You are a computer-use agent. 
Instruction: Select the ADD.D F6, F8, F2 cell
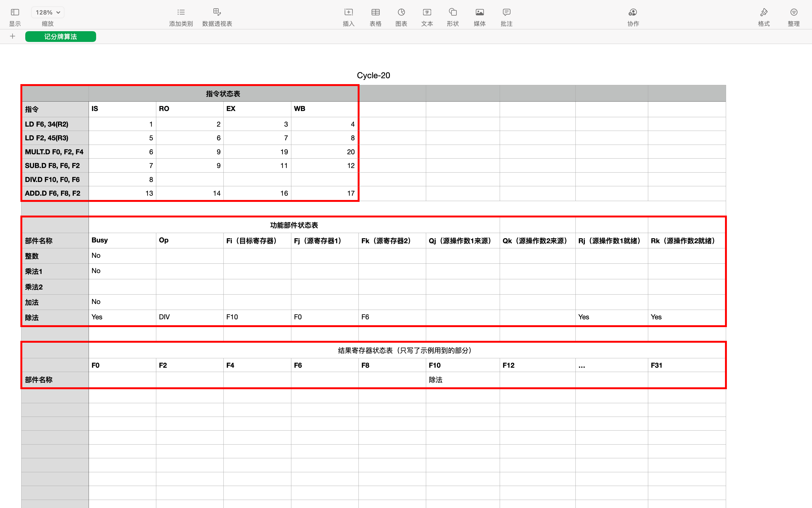55,193
